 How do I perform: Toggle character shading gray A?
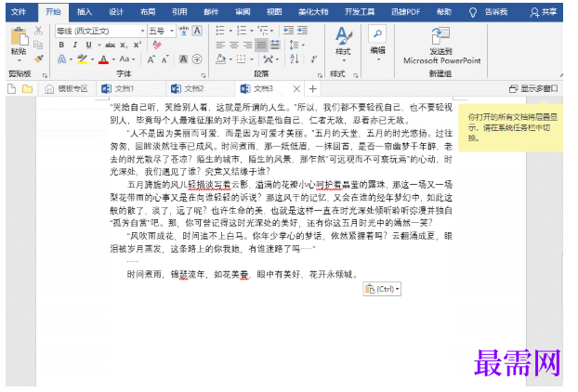pos(183,59)
